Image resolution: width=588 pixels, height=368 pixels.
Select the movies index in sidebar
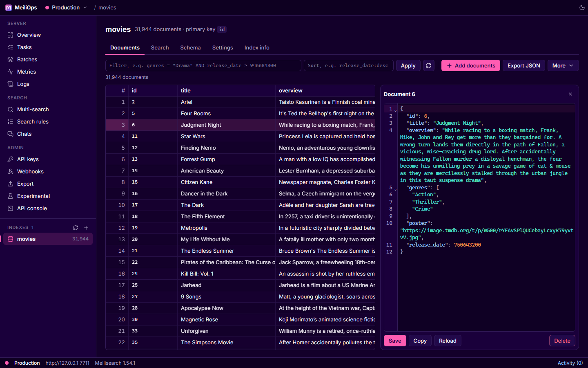click(48, 239)
